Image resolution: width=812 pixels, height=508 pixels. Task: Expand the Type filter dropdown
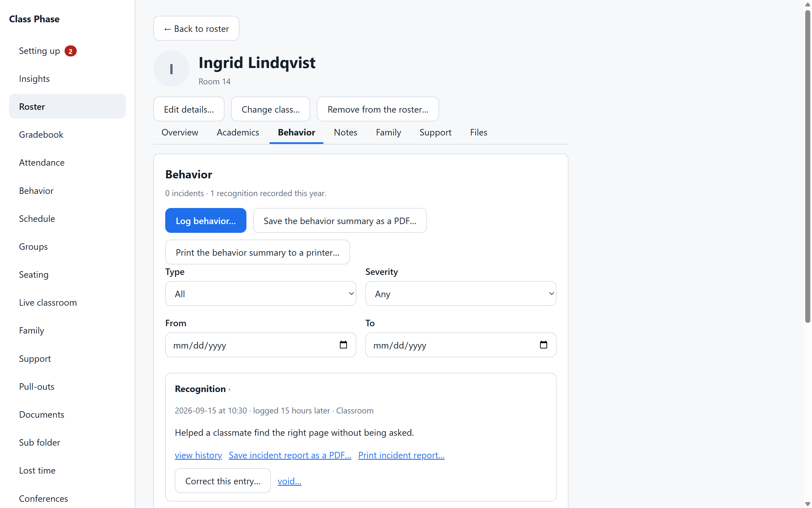261,294
